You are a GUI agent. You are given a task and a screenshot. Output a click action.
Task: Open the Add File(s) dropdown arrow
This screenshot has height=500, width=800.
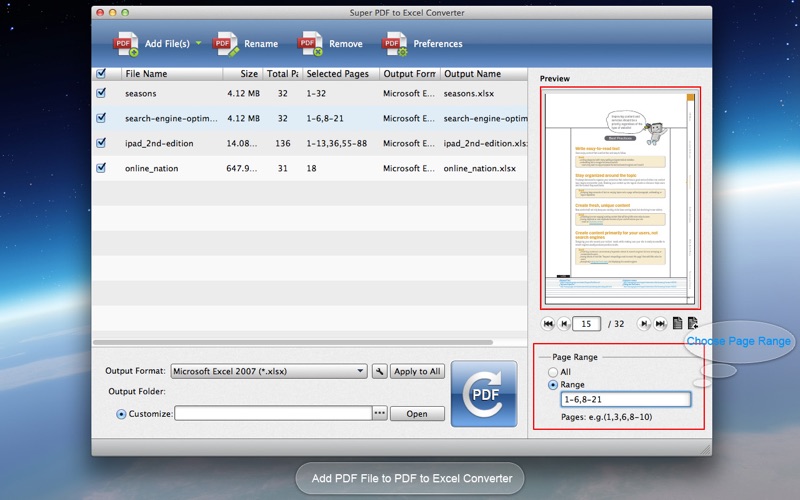tap(198, 43)
